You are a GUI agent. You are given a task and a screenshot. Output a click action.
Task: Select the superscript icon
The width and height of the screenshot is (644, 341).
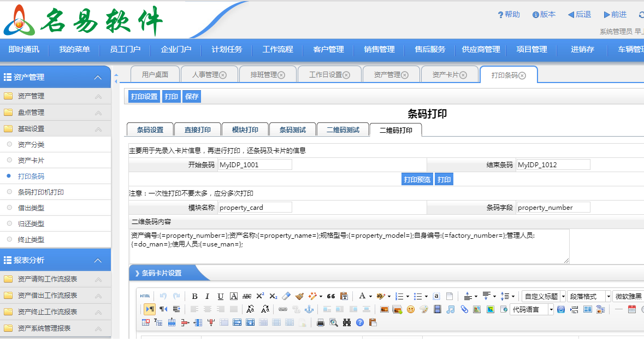[x=260, y=296]
